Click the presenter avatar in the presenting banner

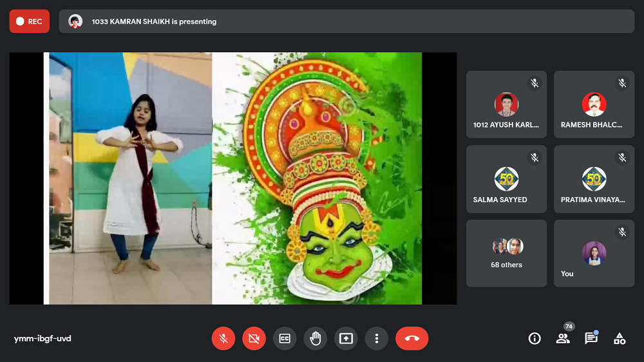coord(75,21)
